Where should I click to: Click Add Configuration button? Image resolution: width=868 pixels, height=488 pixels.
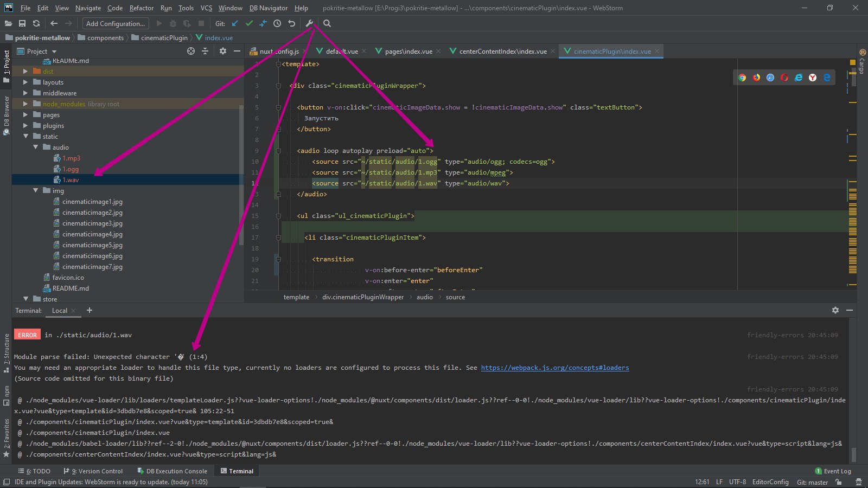coord(116,23)
